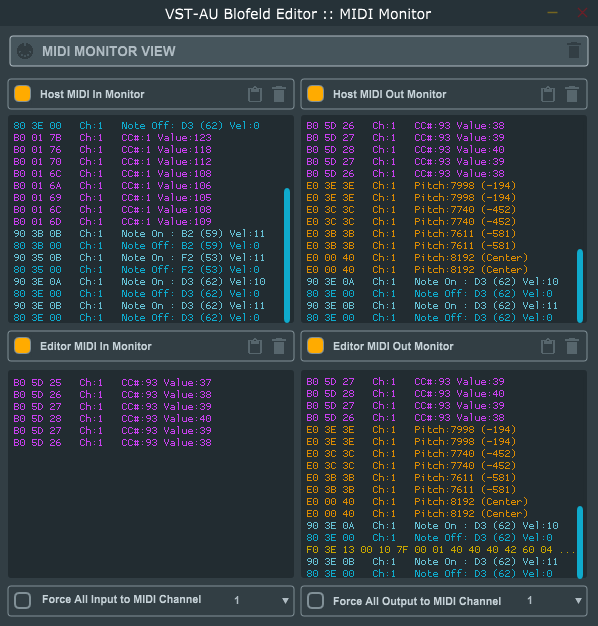The height and width of the screenshot is (626, 598).
Task: Click the Host MIDI Out Monitor title label
Action: click(x=390, y=94)
